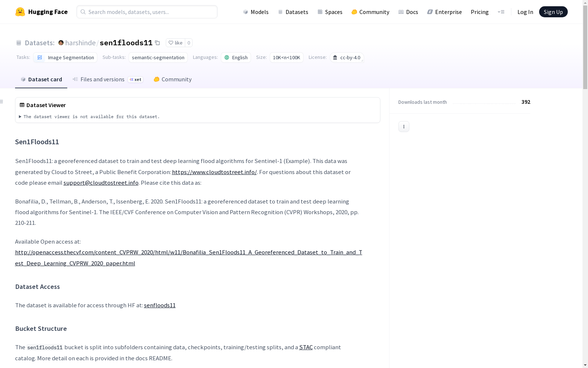Focus the search models and datasets field
Image resolution: width=588 pixels, height=368 pixels.
(x=147, y=12)
